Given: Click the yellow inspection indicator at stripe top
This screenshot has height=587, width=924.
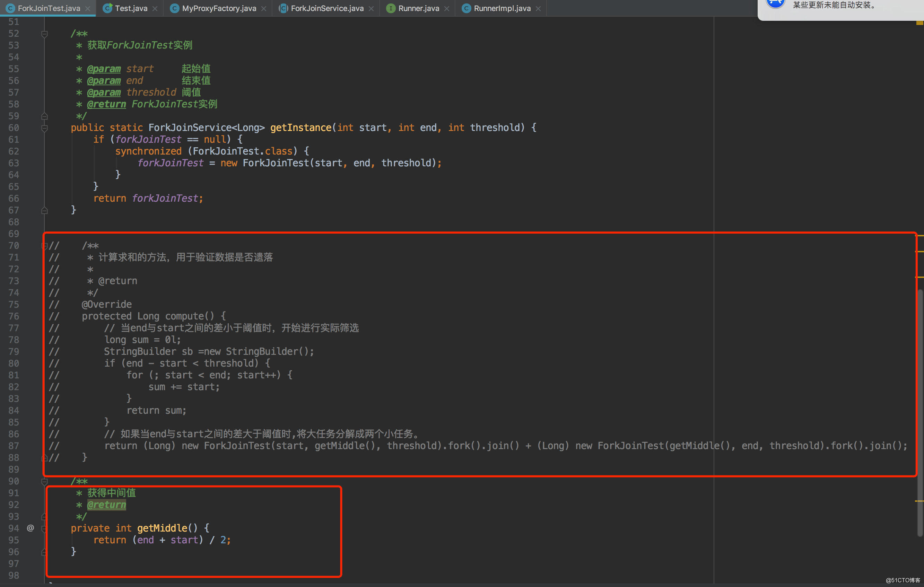Looking at the screenshot, I should point(919,23).
